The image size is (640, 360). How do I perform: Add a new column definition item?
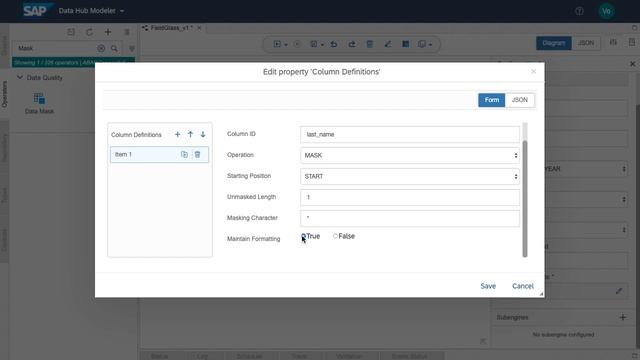click(x=177, y=134)
